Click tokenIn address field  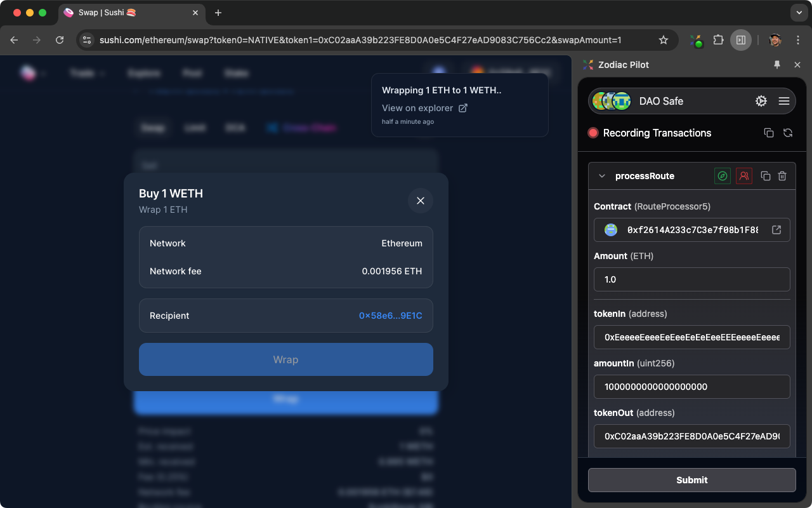click(x=691, y=337)
